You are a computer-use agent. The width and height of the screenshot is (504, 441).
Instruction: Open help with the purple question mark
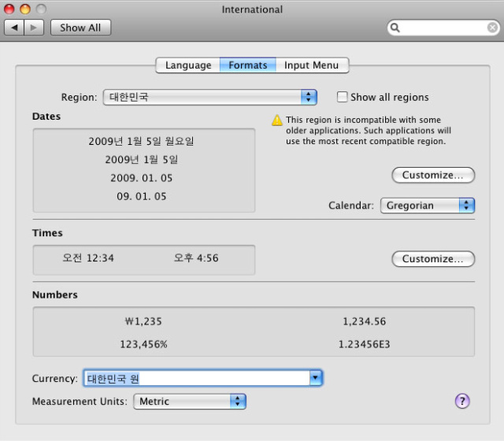(x=462, y=401)
